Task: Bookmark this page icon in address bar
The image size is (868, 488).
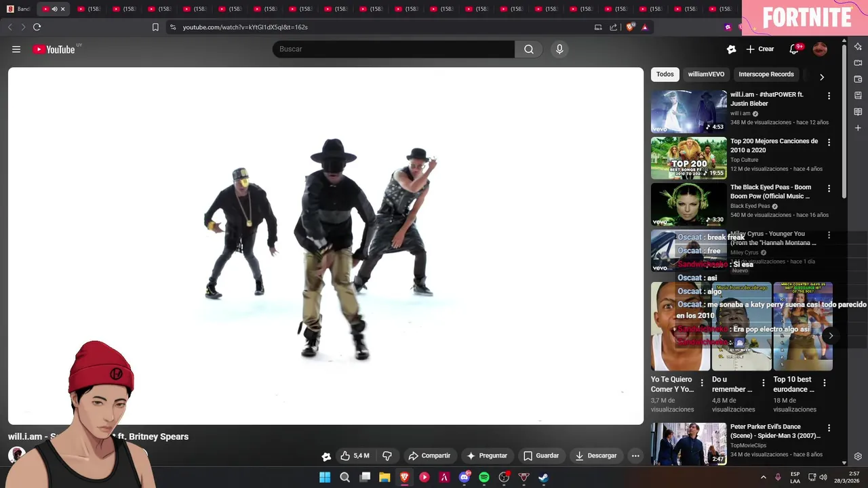Action: [x=155, y=27]
